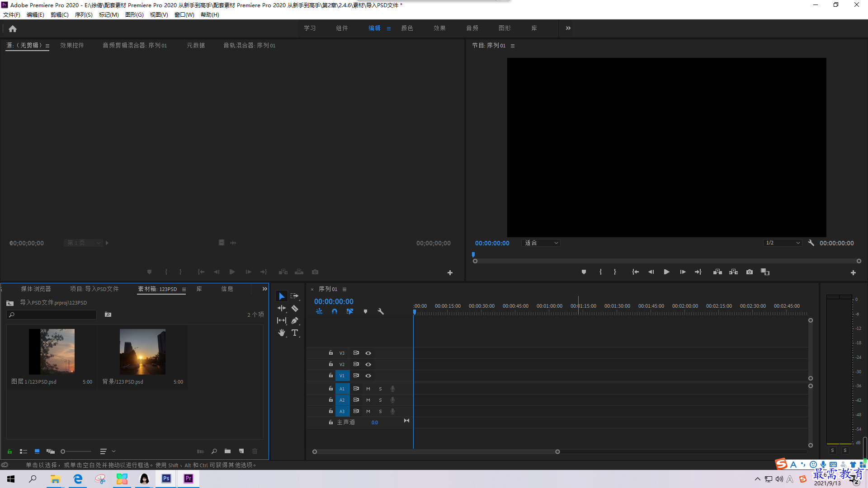Expand project panel tabs overflow
This screenshot has width=868, height=488.
point(265,289)
